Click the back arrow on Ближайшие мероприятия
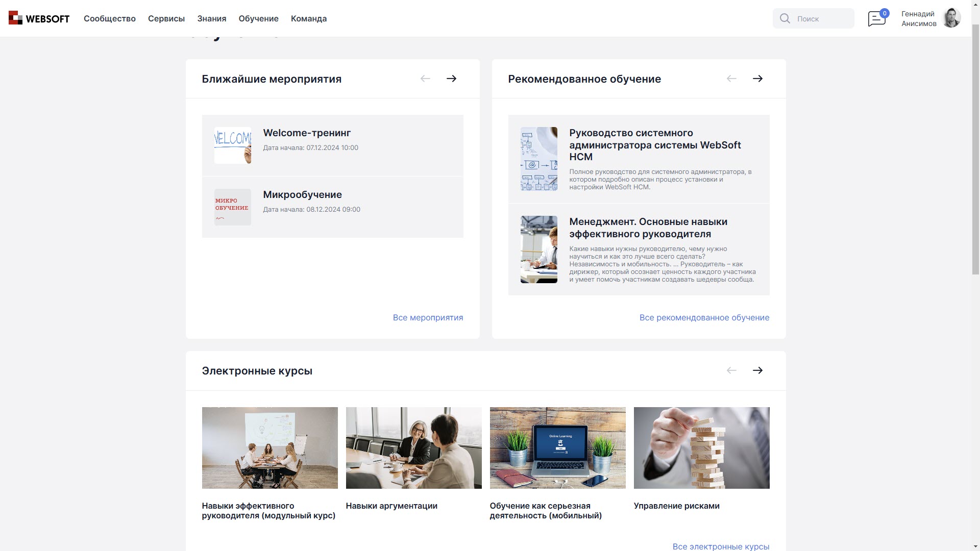Viewport: 980px width, 551px height. click(425, 79)
